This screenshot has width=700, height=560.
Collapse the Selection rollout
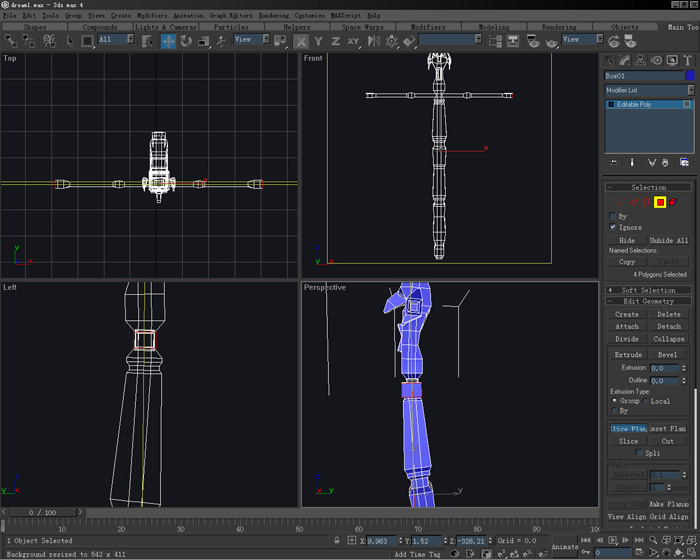click(x=648, y=188)
